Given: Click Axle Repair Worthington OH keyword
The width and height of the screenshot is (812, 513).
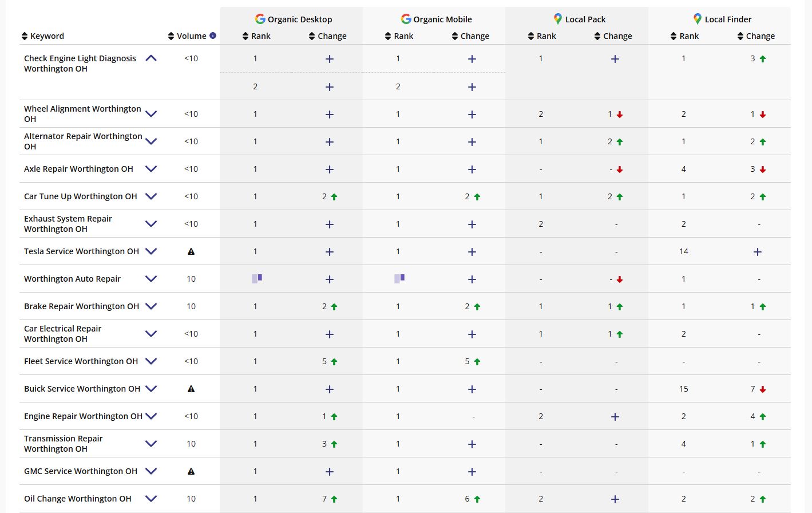Looking at the screenshot, I should (x=78, y=169).
